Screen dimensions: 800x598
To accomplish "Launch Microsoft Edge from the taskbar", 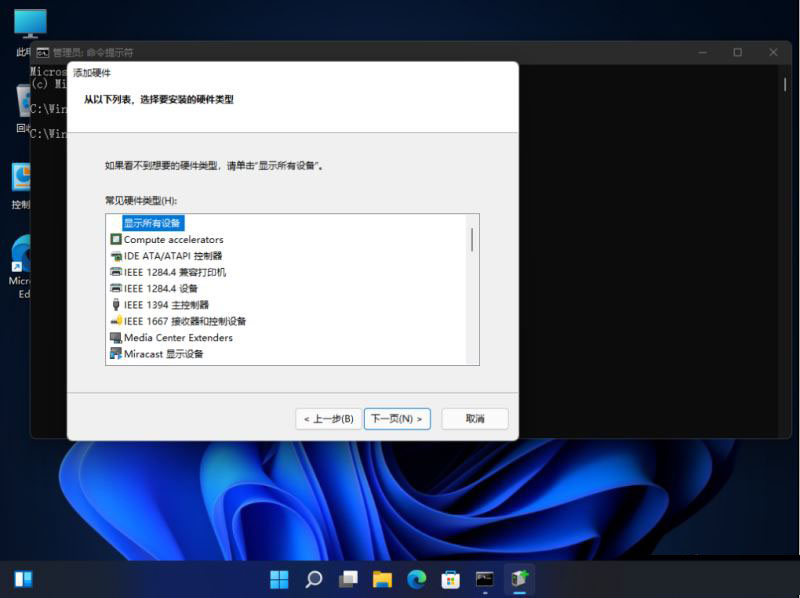I will tap(419, 579).
